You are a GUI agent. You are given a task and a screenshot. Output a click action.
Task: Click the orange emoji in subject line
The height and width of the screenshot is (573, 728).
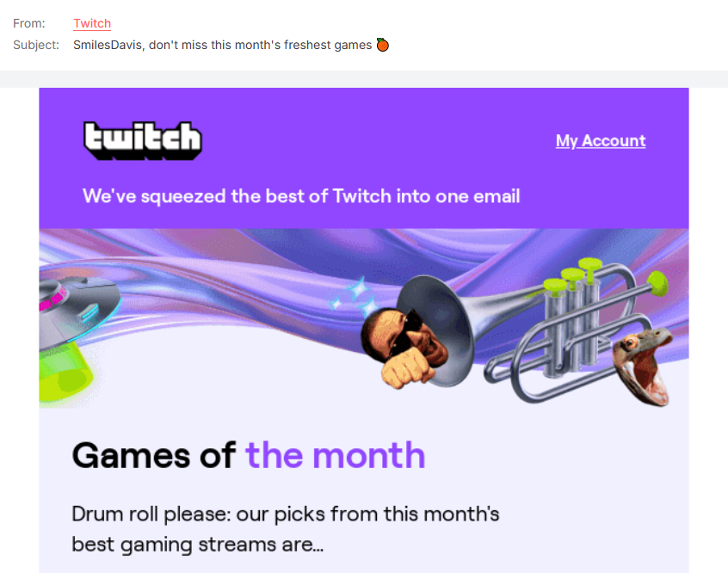tap(383, 45)
